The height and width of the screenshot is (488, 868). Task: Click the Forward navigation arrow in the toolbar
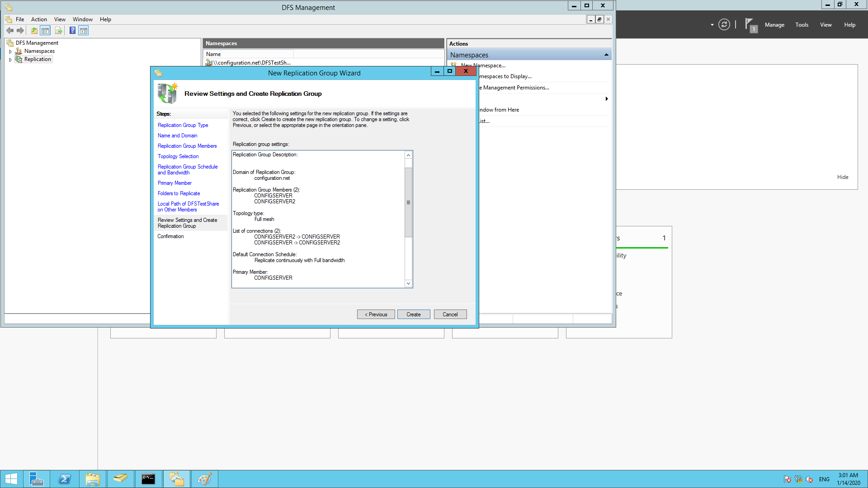point(20,30)
